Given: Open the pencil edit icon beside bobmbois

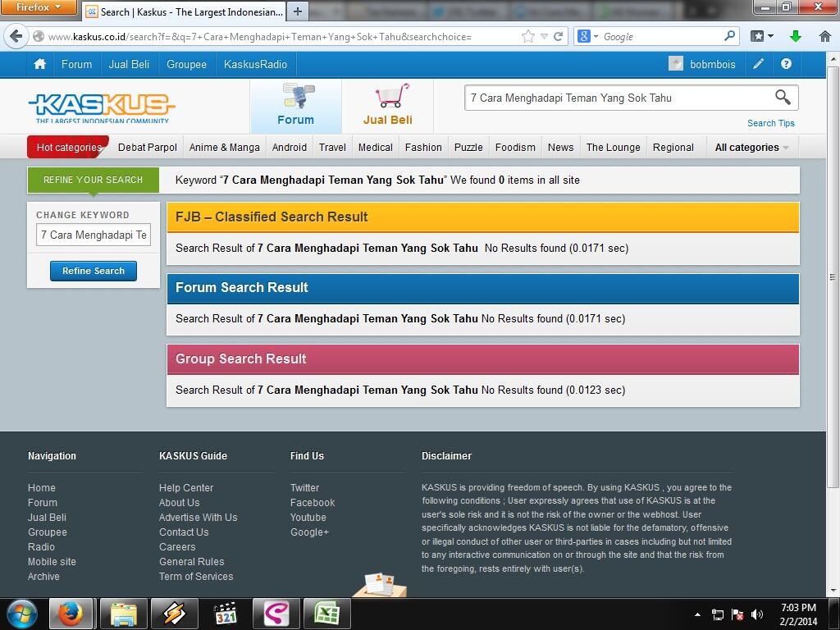Looking at the screenshot, I should [758, 64].
